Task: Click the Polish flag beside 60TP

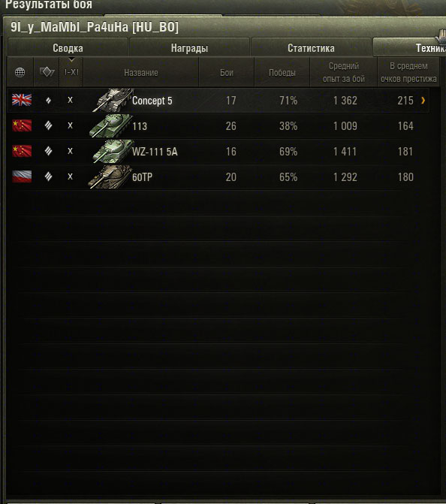Action: (22, 177)
